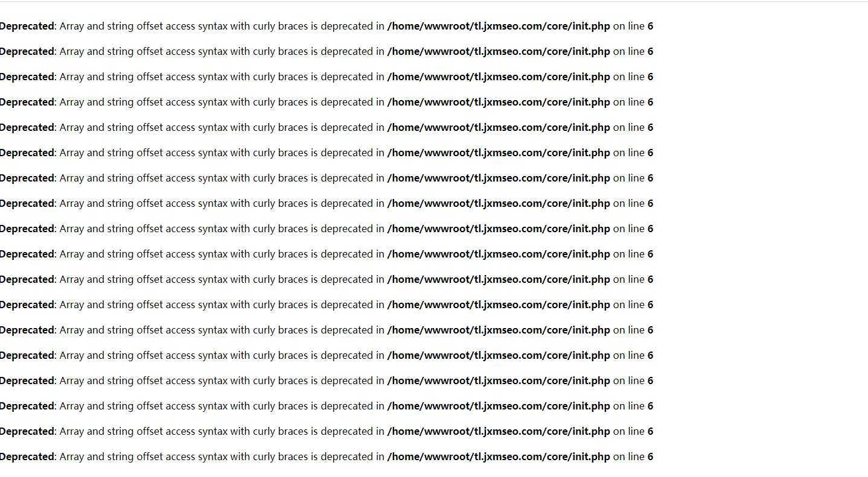Image resolution: width=868 pixels, height=477 pixels.
Task: Click the word 'syntax' in the last warning
Action: click(x=212, y=457)
